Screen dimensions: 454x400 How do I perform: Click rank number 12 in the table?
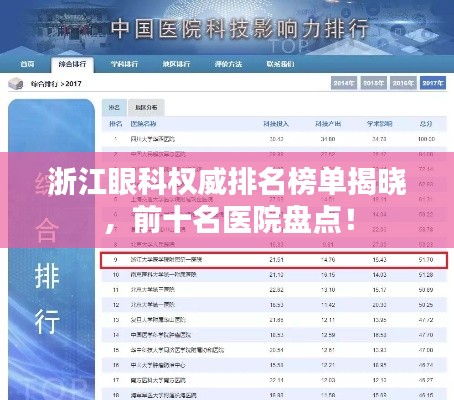point(116,305)
